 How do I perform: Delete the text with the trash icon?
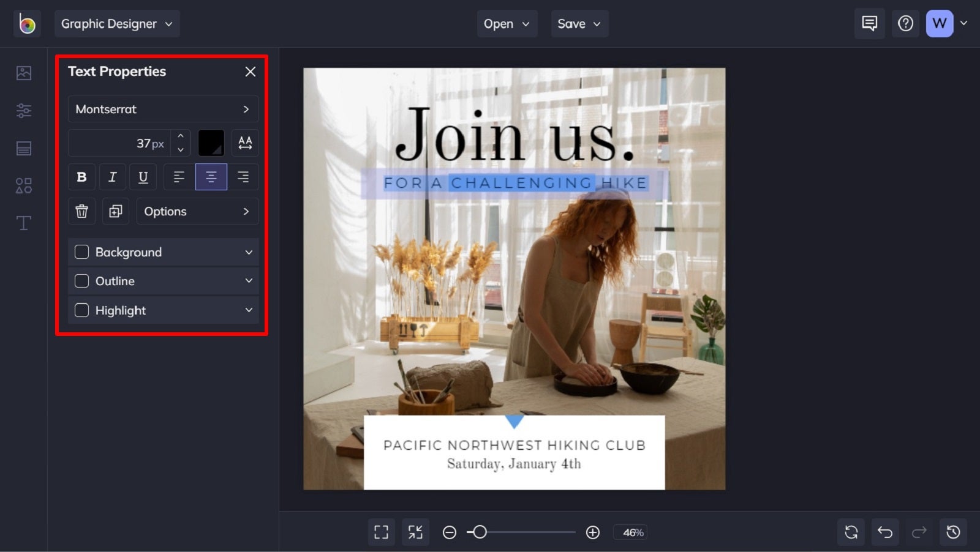(x=81, y=211)
